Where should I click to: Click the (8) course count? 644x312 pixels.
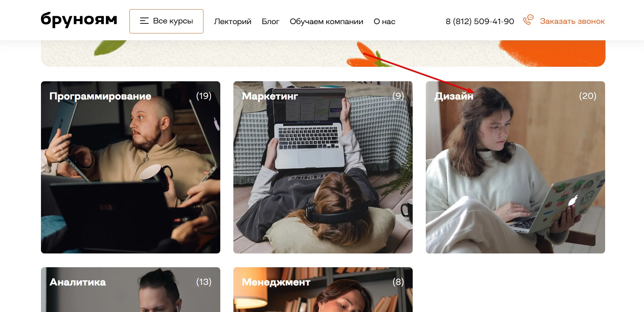point(398,282)
